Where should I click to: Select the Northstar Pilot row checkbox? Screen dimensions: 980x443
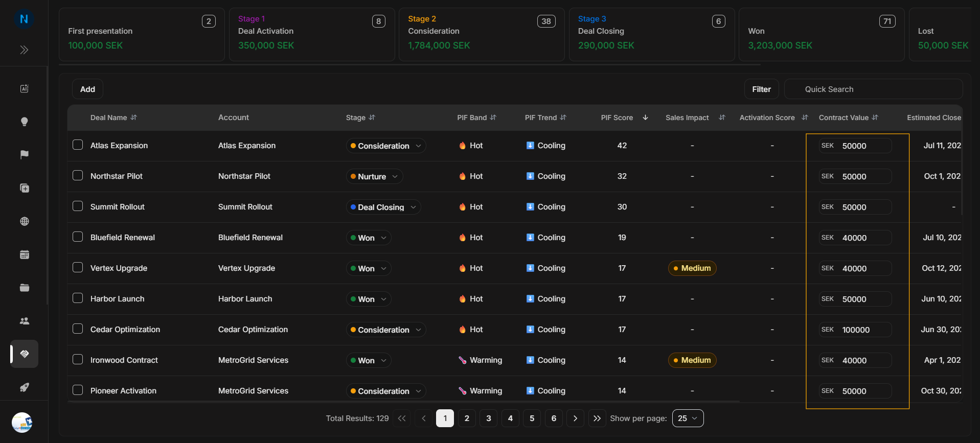click(78, 175)
